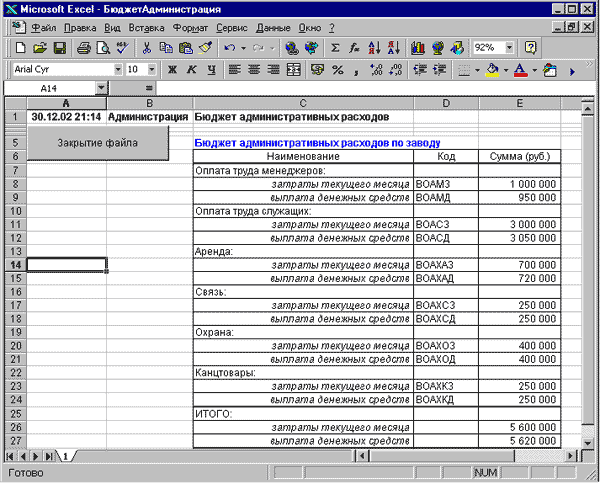Select code cell ВОАХАЗ
Image resolution: width=600 pixels, height=484 pixels.
coord(446,265)
